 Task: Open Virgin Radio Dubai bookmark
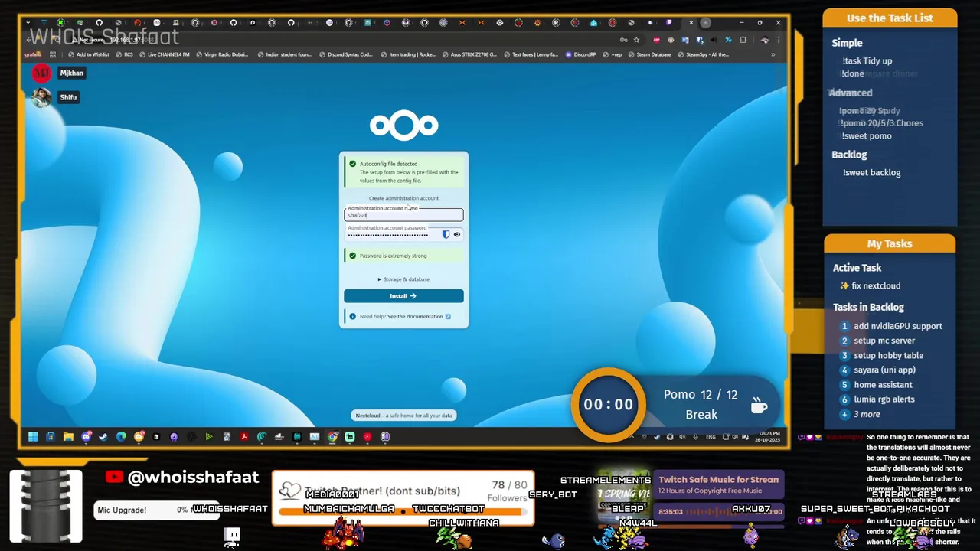click(222, 54)
